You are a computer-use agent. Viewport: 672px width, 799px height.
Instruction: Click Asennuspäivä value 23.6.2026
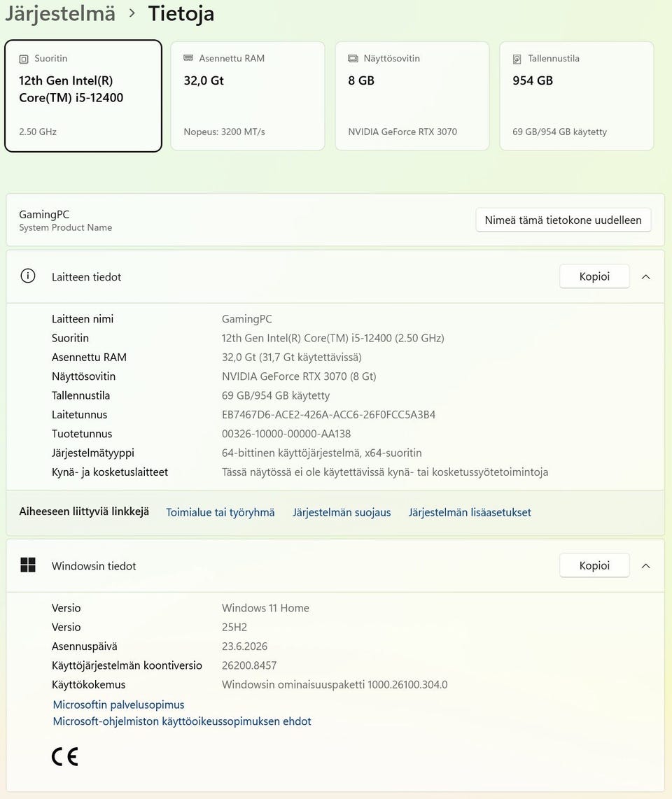245,646
